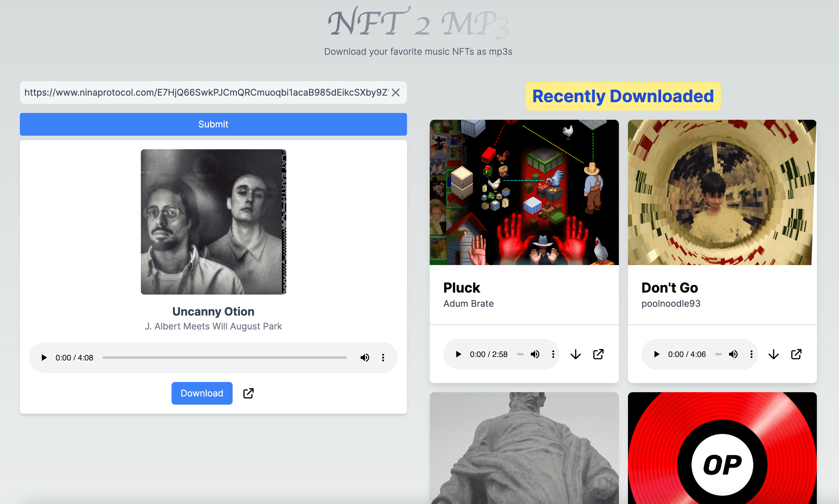This screenshot has width=839, height=504.
Task: Click the more options icon for Pluck
Action: tap(552, 354)
